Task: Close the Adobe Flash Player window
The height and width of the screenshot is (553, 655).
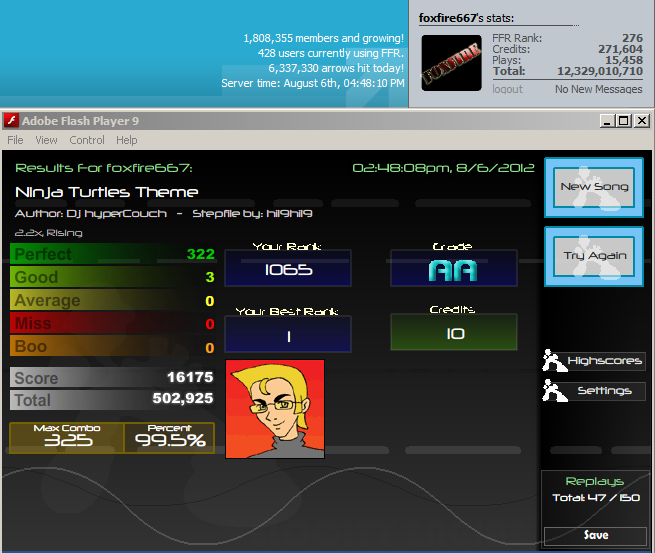Action: (x=642, y=121)
